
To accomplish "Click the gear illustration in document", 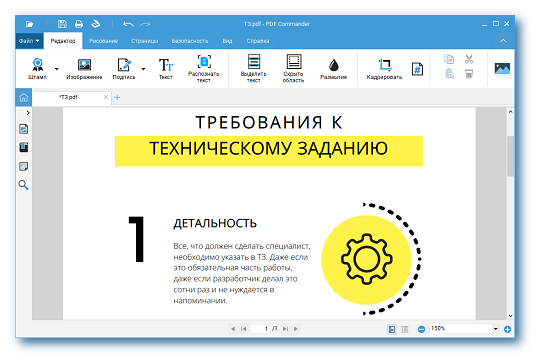I will click(366, 259).
